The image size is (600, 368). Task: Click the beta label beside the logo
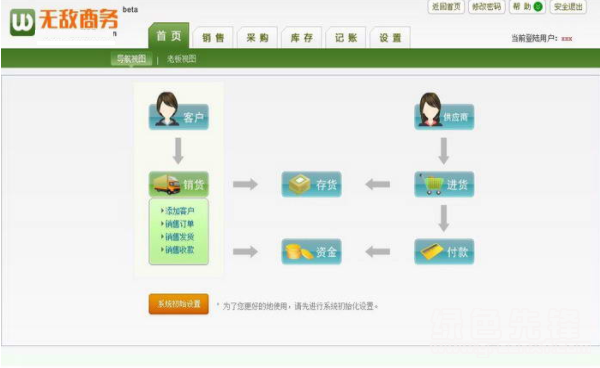[x=130, y=10]
